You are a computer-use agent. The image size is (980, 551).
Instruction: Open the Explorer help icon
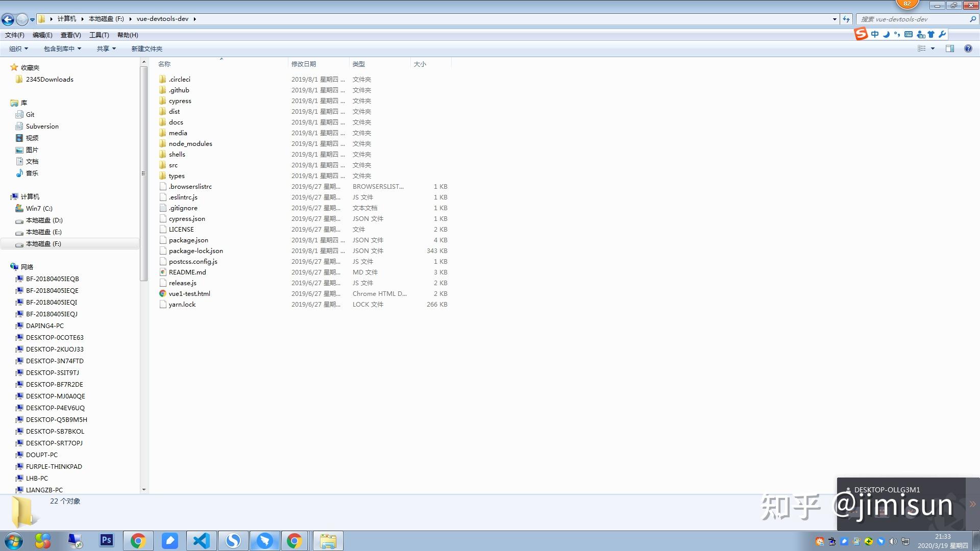click(968, 48)
